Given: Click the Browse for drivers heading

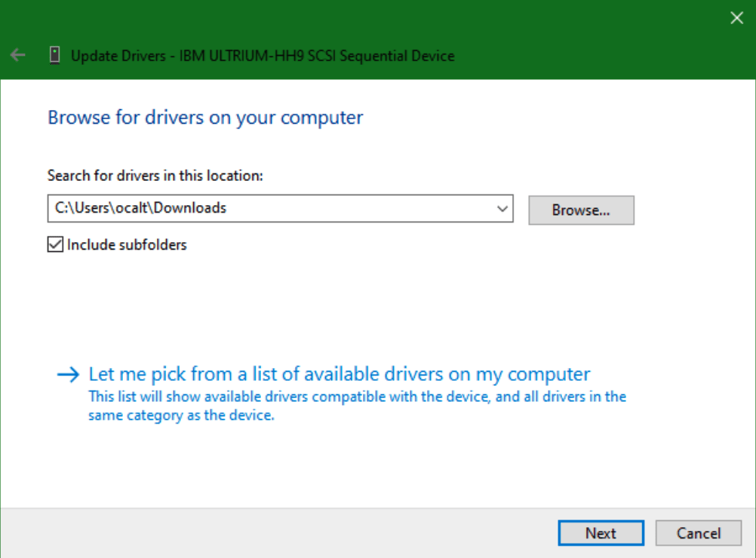Looking at the screenshot, I should point(205,118).
